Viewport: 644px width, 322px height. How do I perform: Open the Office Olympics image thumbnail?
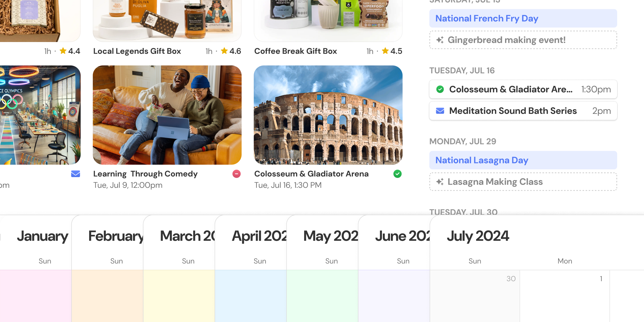coord(40,115)
